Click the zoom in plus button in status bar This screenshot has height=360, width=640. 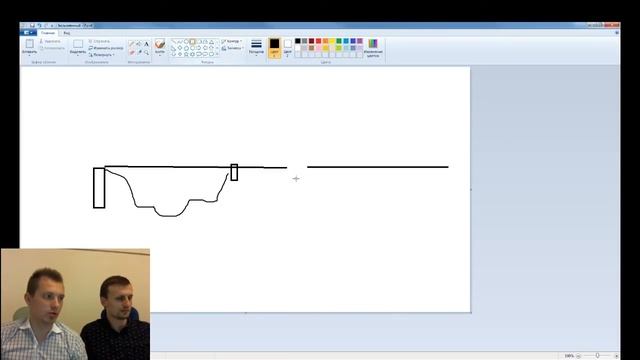pyautogui.click(x=616, y=356)
